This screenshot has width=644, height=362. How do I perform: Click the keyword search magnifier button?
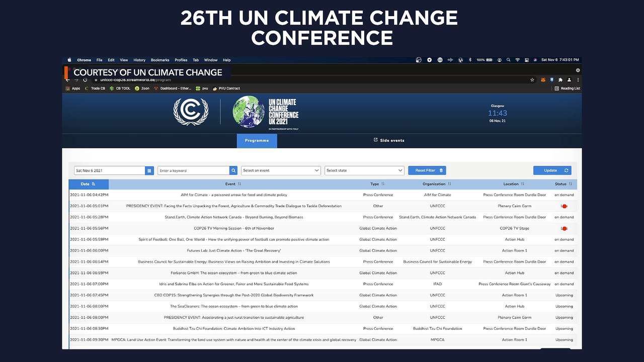tap(233, 170)
